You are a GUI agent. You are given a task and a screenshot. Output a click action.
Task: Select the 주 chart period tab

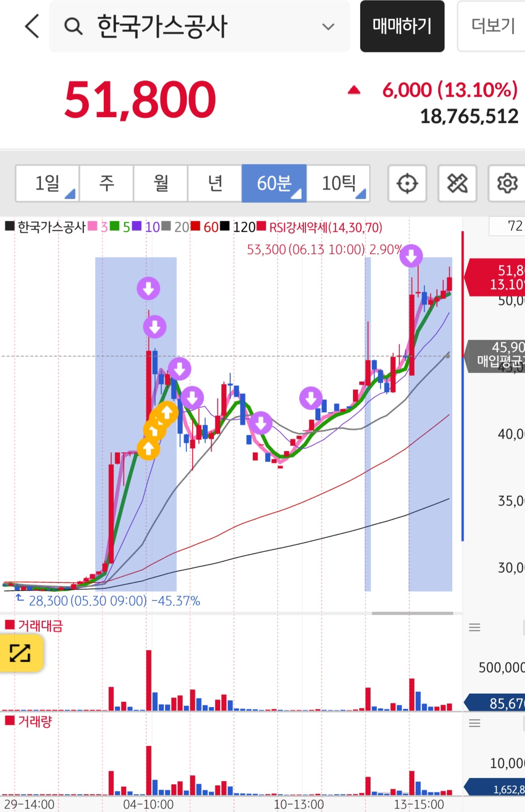pyautogui.click(x=107, y=183)
